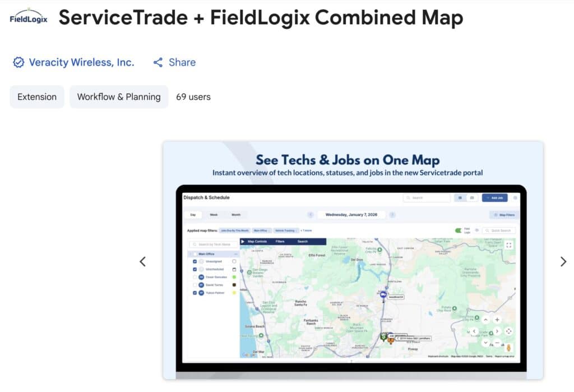574x392 pixels.
Task: Expand the Map Controls play arrow
Action: (x=243, y=242)
